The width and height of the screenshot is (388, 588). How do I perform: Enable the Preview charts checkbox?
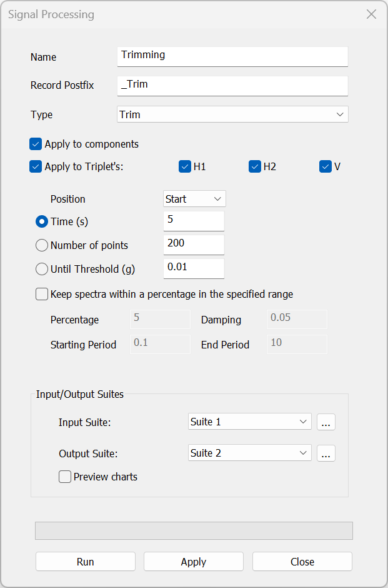[x=65, y=477]
